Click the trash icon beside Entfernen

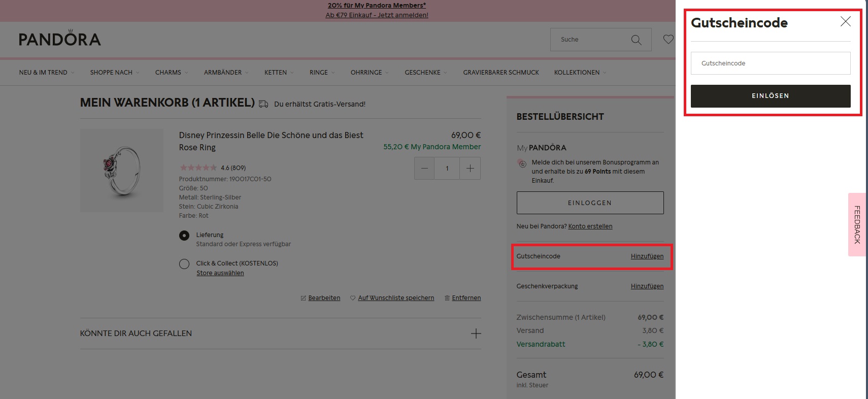tap(447, 298)
